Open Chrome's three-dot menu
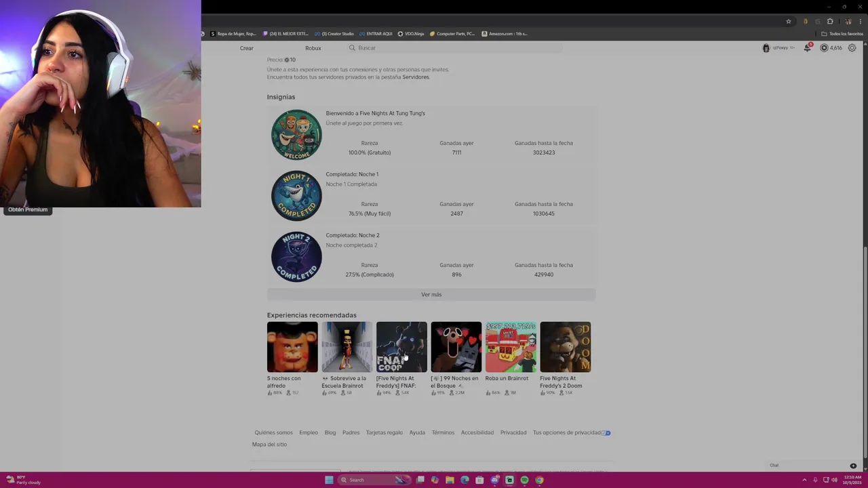868x488 pixels. [x=861, y=22]
